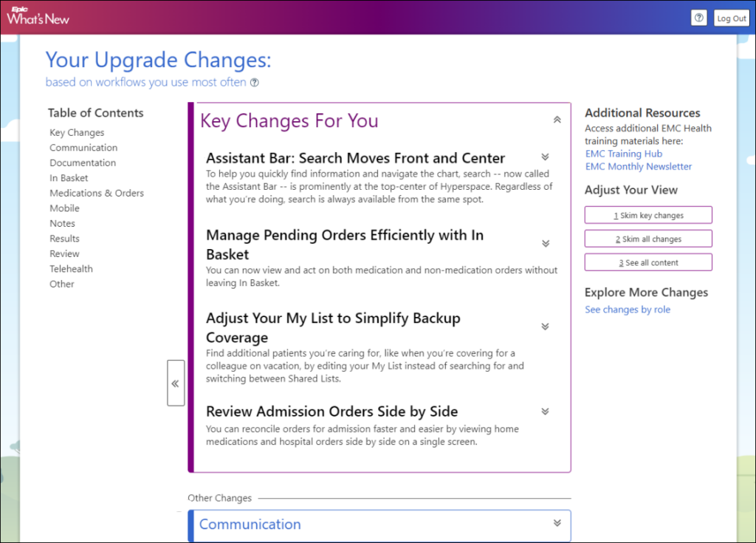This screenshot has width=756, height=543.
Task: Click the Epic What's New logo
Action: (x=37, y=16)
